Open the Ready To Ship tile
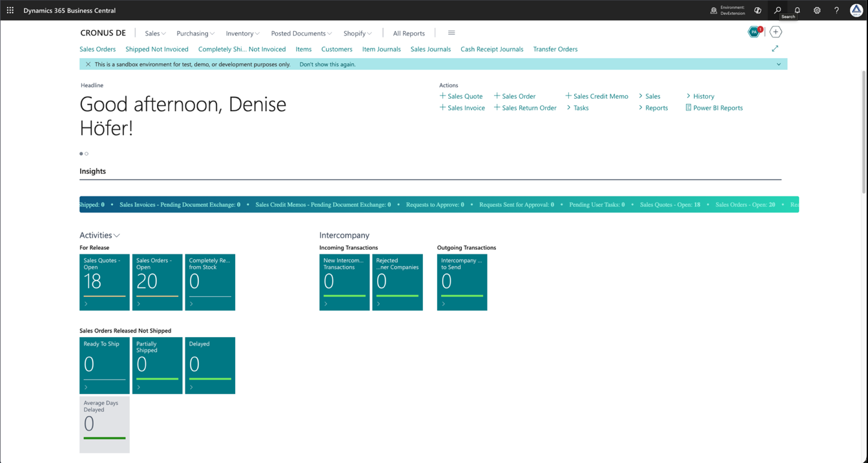The image size is (868, 463). tap(105, 365)
